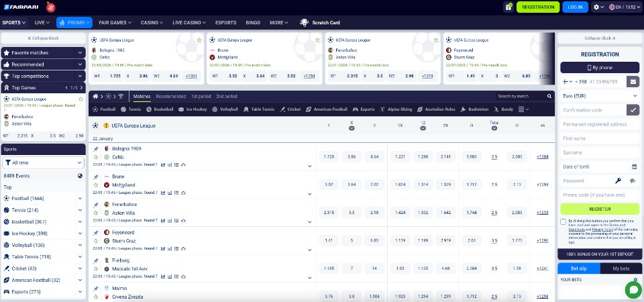The image size is (644, 302).
Task: Go to the ESPORTS menu item
Action: coord(226,23)
